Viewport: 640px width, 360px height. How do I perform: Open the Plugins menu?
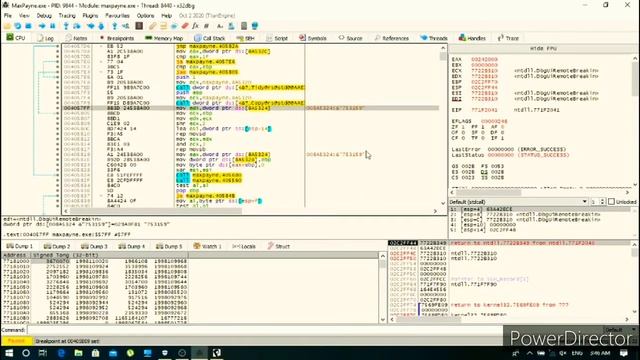coord(90,16)
